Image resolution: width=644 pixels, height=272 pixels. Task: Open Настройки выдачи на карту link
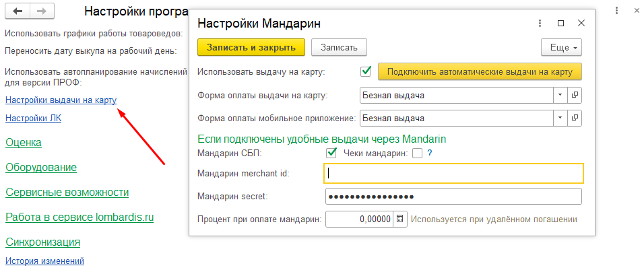point(61,100)
